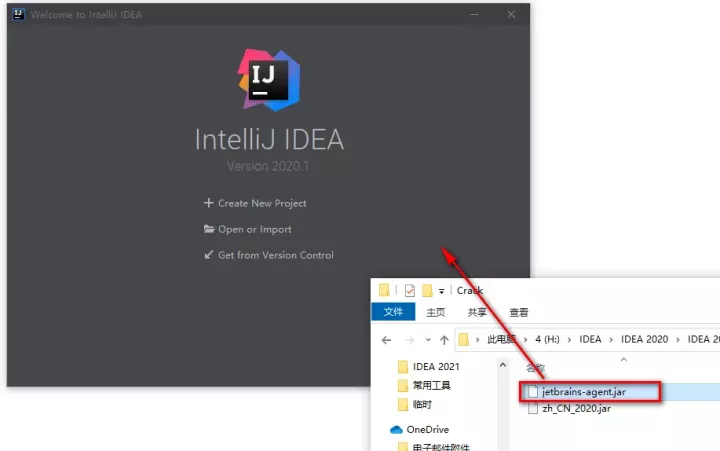720x451 pixels.
Task: Switch to the 主页 (Home) ribbon tab
Action: (x=436, y=312)
